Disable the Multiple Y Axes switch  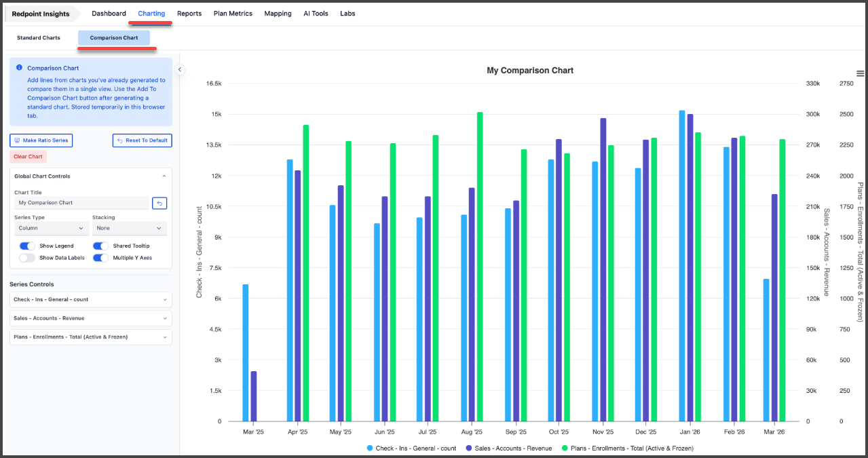tap(100, 258)
